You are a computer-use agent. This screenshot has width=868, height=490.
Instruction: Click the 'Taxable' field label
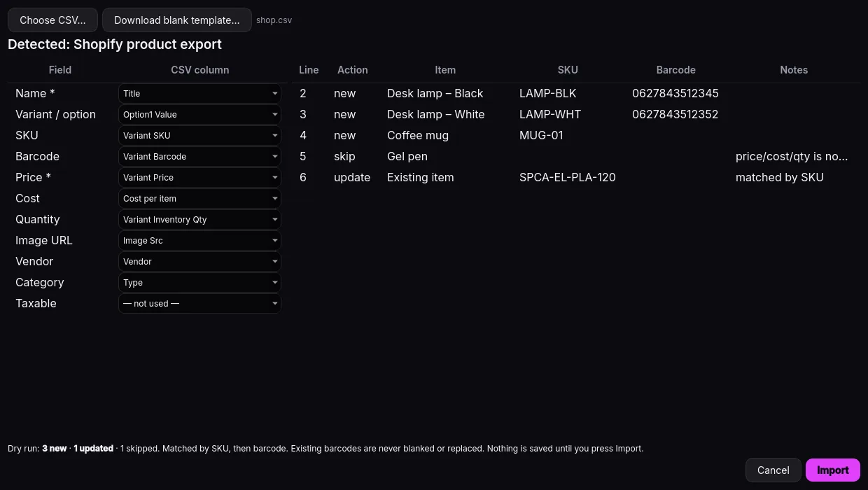click(36, 304)
